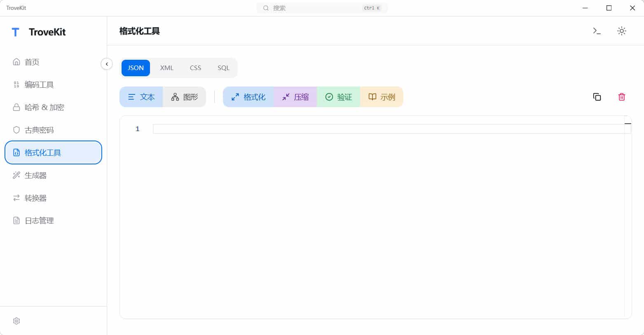Collapse the first editor line fold marker
The image size is (644, 335).
pyautogui.click(x=628, y=123)
